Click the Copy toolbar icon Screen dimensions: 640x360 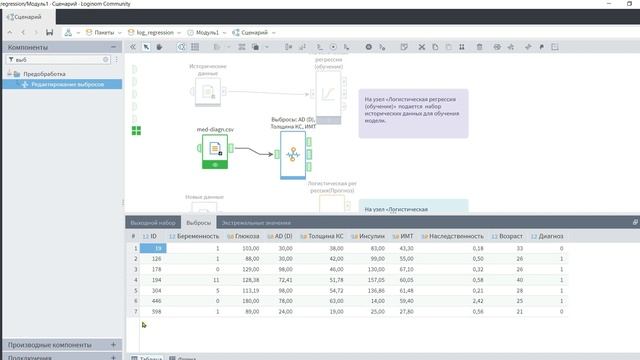[435, 47]
